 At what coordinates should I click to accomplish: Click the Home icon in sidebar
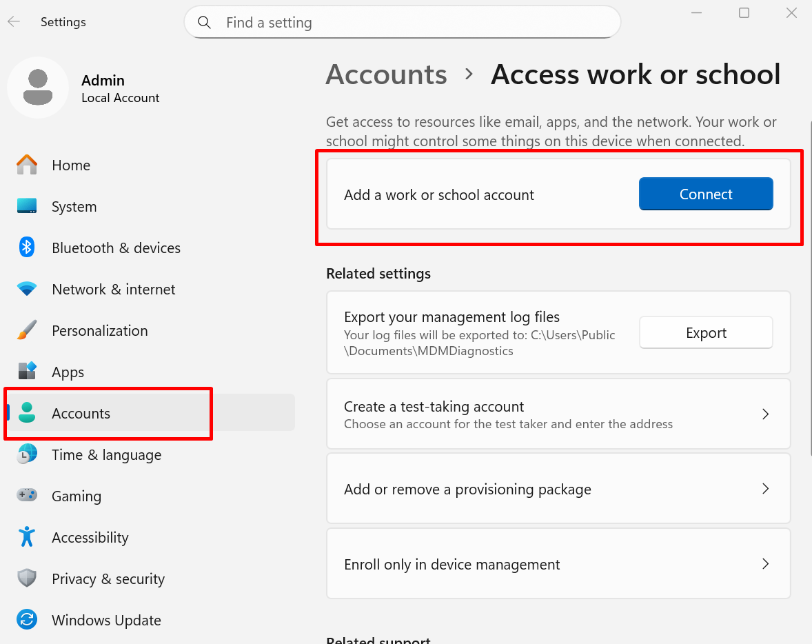27,165
